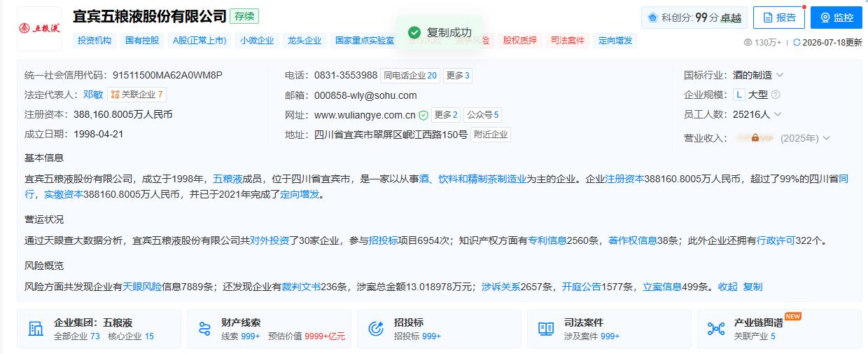Image resolution: width=868 pixels, height=354 pixels.
Task: Click the 复制 copy link
Action: (x=752, y=287)
